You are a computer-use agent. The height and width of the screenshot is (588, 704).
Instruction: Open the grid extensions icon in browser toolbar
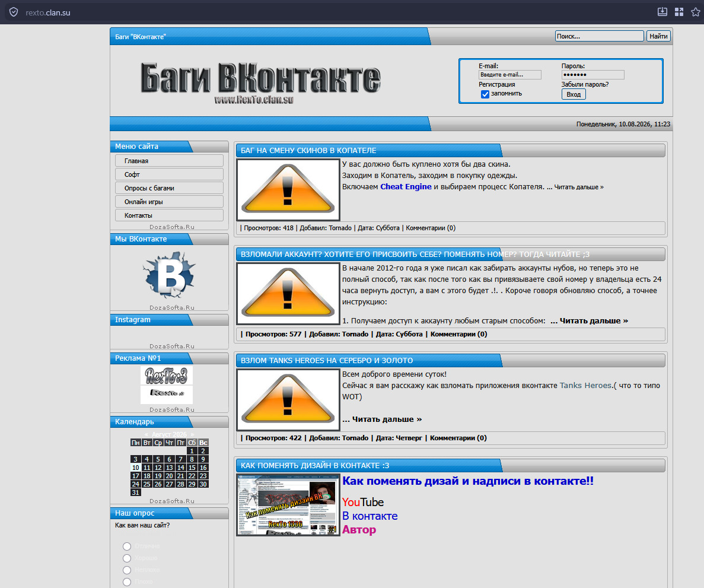coord(679,12)
